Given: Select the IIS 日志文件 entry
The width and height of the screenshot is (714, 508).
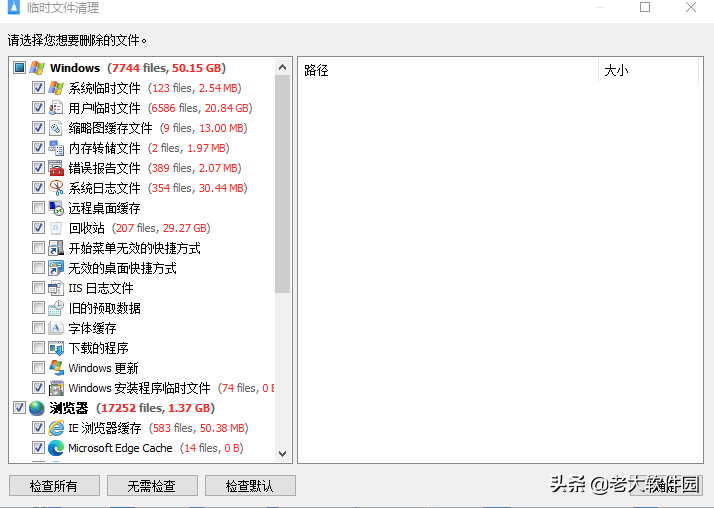Looking at the screenshot, I should point(100,288).
